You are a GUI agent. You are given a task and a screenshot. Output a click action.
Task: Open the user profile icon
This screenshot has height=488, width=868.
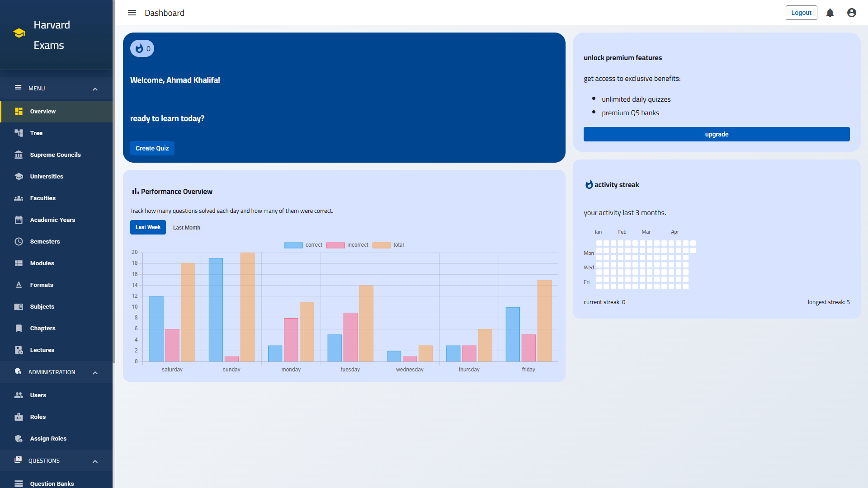coord(851,13)
